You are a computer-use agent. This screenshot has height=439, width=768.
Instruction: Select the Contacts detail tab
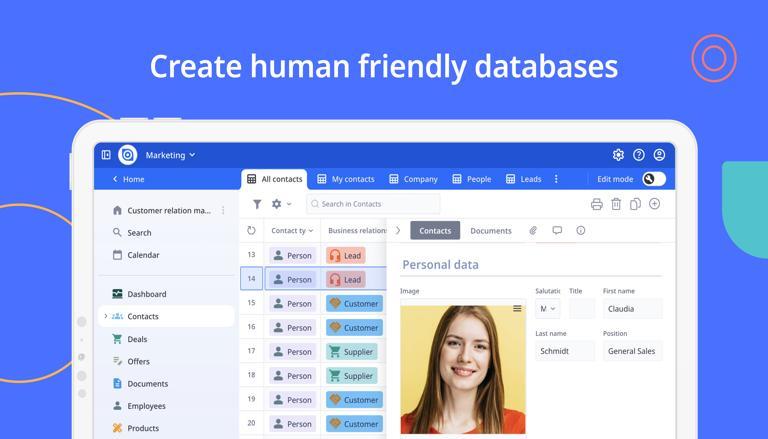point(435,231)
